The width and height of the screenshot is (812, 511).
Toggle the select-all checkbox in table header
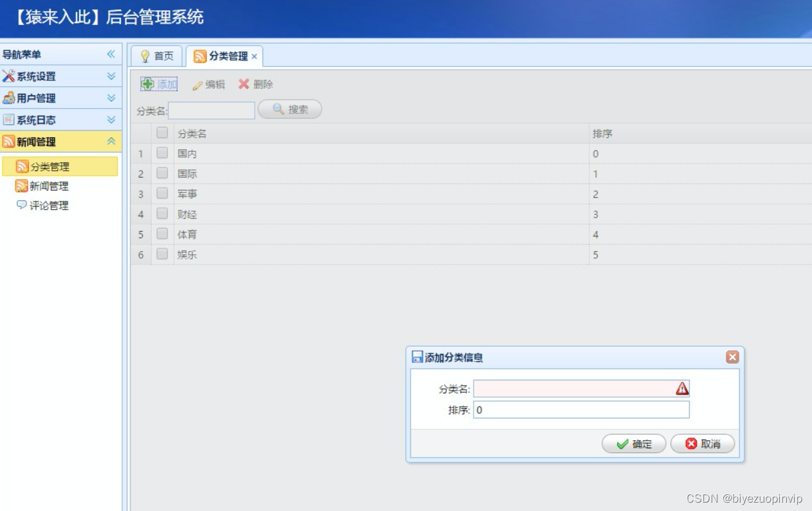tap(161, 133)
